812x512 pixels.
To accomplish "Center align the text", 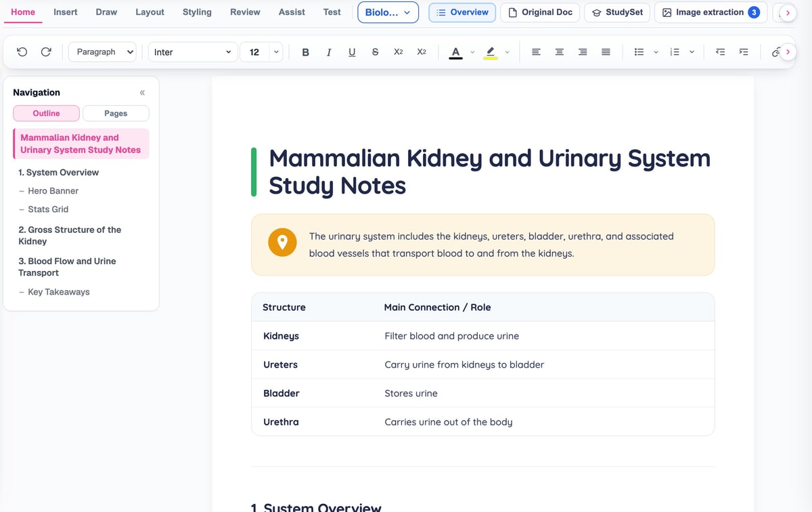I will tap(559, 52).
